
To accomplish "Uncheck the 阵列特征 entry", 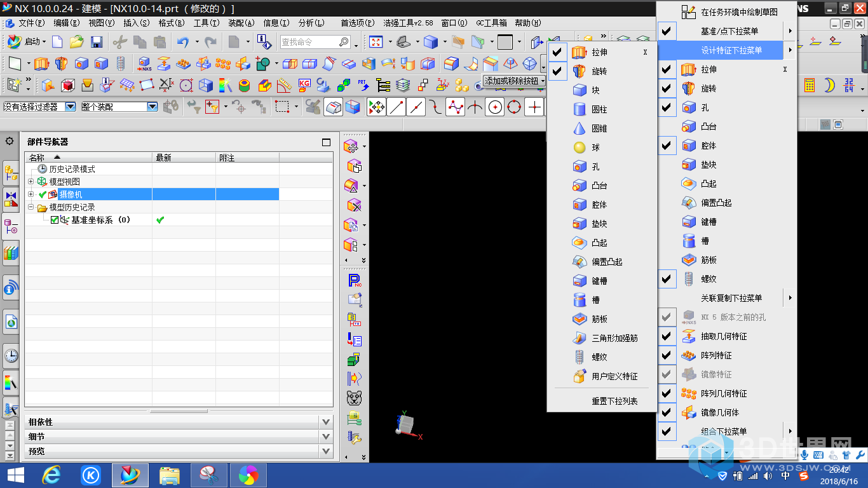I will [x=666, y=355].
